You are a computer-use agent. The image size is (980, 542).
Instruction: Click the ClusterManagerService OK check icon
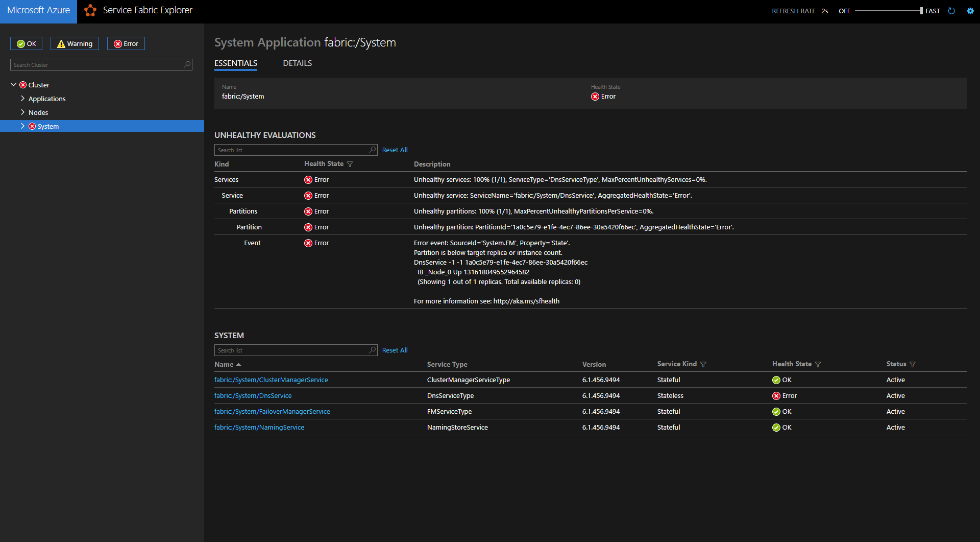click(776, 380)
